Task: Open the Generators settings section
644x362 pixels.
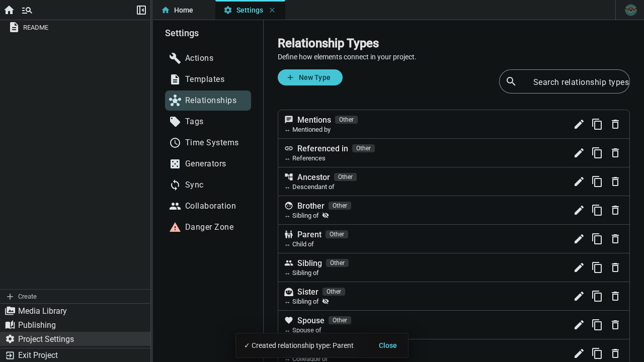Action: click(208, 164)
